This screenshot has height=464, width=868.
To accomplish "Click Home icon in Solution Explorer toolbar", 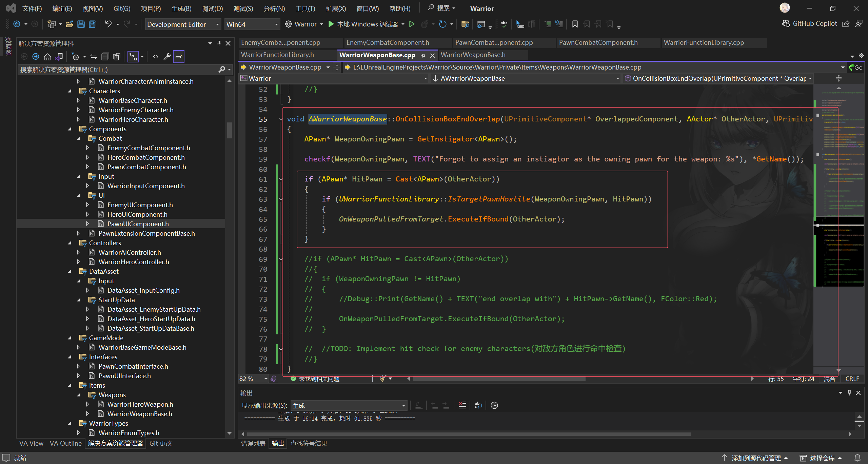I will pyautogui.click(x=47, y=57).
